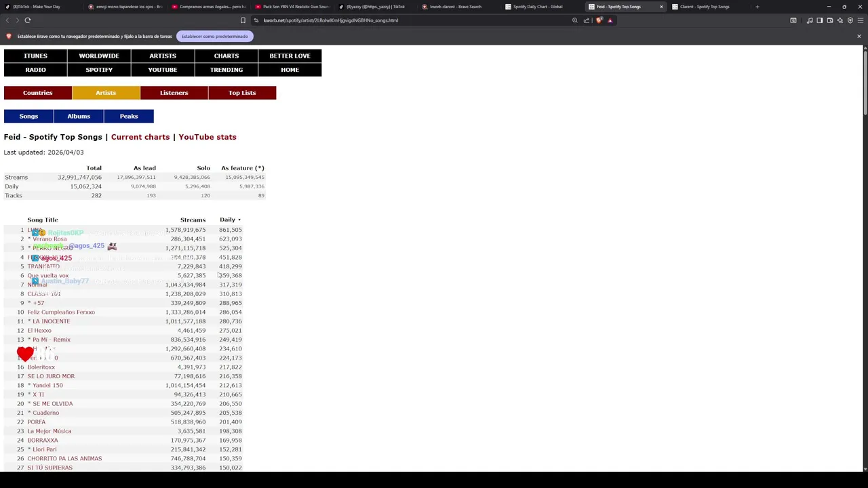Bookmark this page with the bookmark icon

tap(243, 20)
